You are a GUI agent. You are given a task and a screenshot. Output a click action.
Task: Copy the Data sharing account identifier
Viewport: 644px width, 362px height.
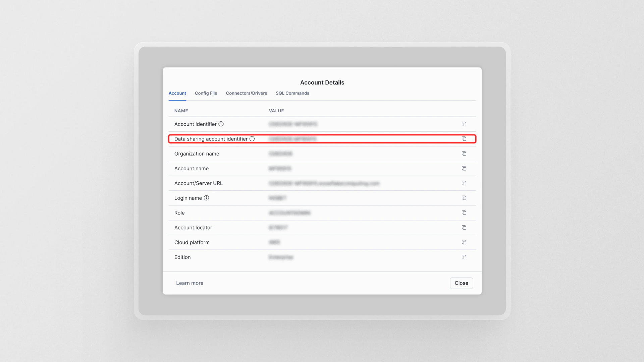click(x=464, y=139)
